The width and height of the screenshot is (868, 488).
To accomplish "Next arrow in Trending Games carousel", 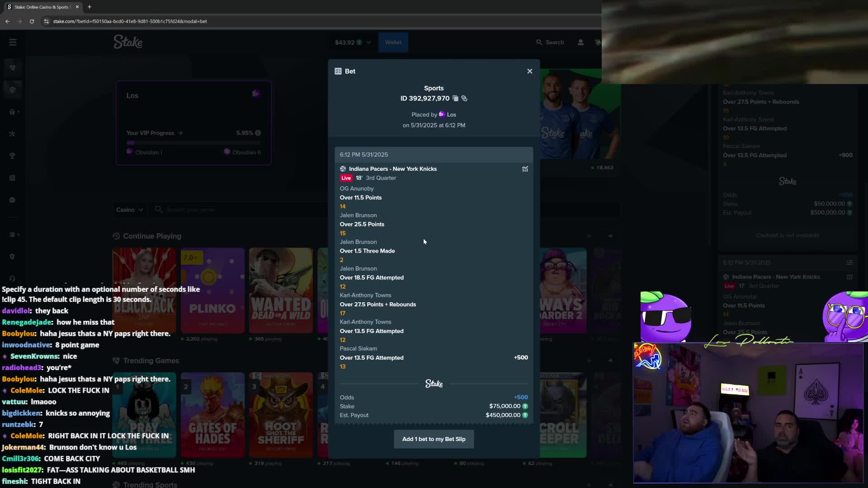I will pyautogui.click(x=610, y=361).
